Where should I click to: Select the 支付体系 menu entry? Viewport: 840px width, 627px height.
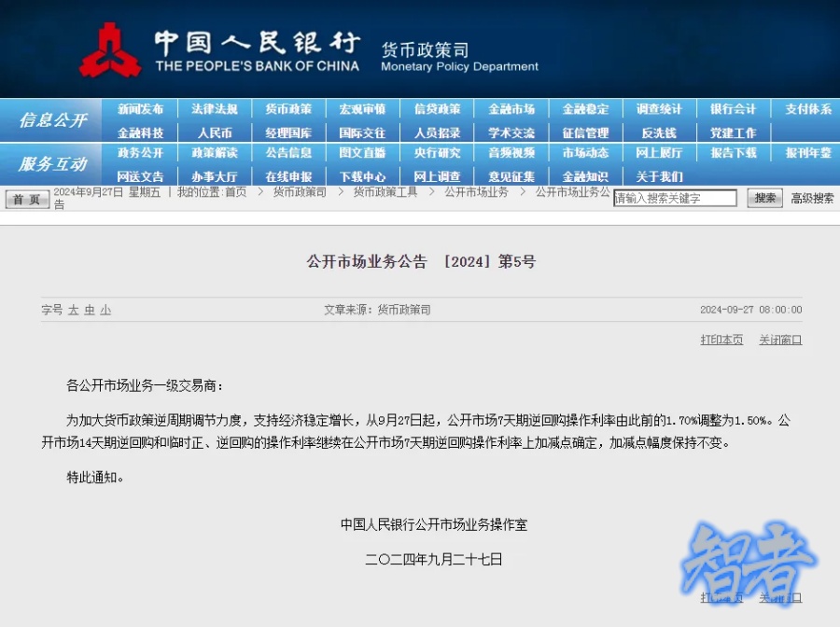click(806, 108)
